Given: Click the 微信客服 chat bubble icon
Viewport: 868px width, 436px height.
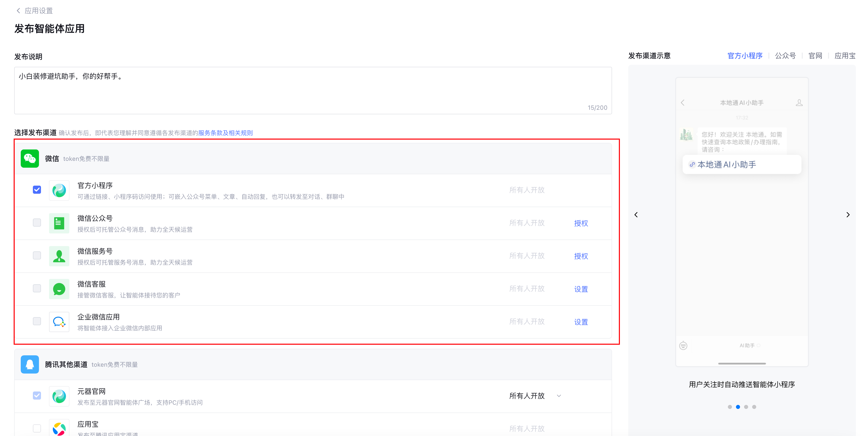Looking at the screenshot, I should 59,289.
